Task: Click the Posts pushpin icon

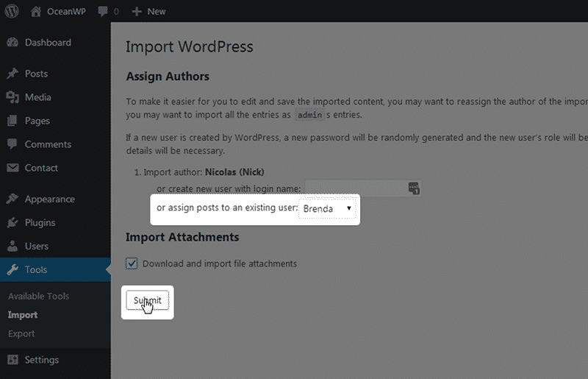Action: click(x=12, y=74)
